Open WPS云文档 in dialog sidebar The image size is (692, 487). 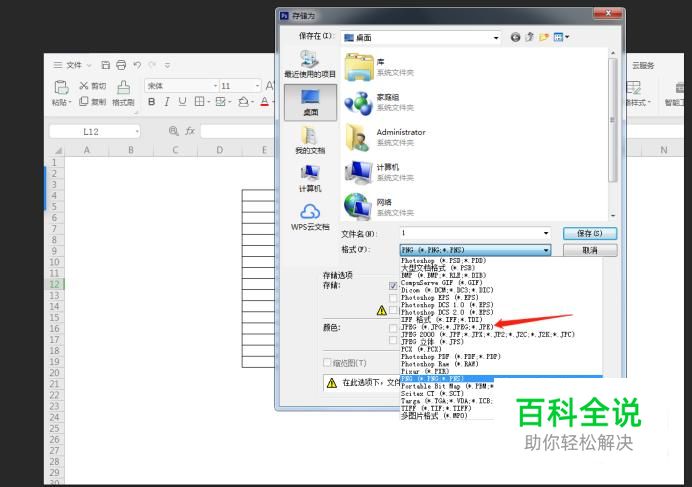(x=310, y=217)
